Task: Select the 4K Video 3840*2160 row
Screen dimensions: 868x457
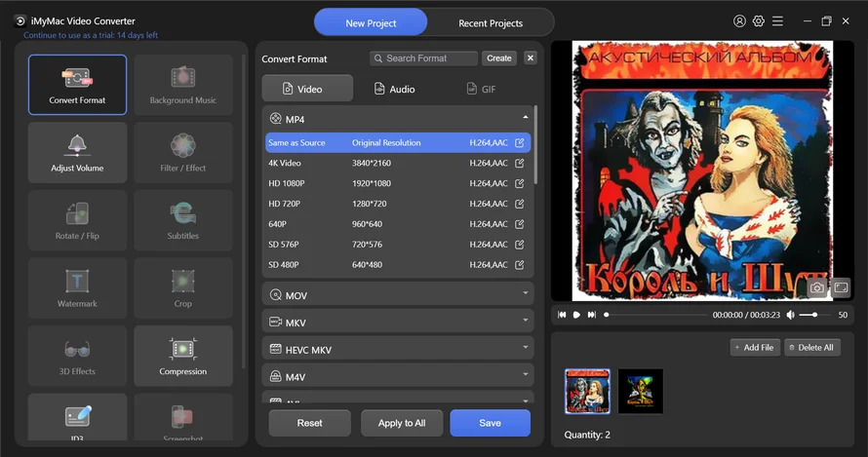Action: point(398,164)
